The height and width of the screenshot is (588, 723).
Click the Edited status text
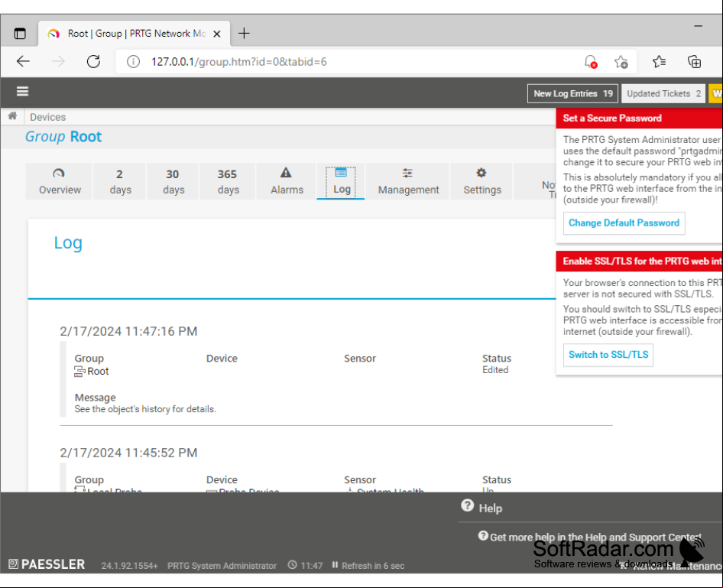click(x=495, y=370)
